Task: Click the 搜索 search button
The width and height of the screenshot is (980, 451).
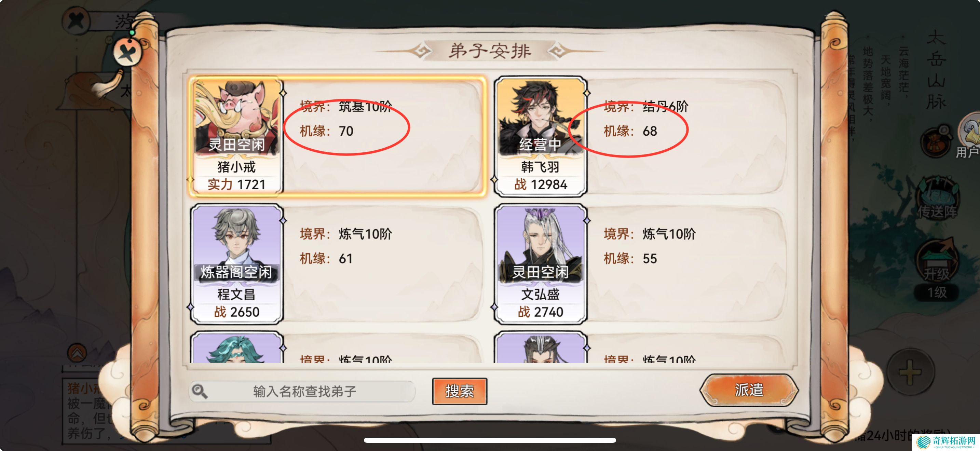Action: point(460,391)
